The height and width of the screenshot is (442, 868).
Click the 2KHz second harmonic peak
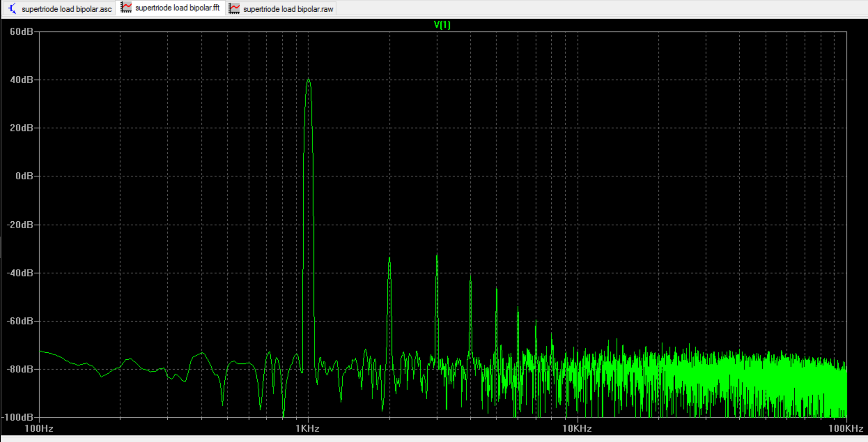(x=390, y=258)
